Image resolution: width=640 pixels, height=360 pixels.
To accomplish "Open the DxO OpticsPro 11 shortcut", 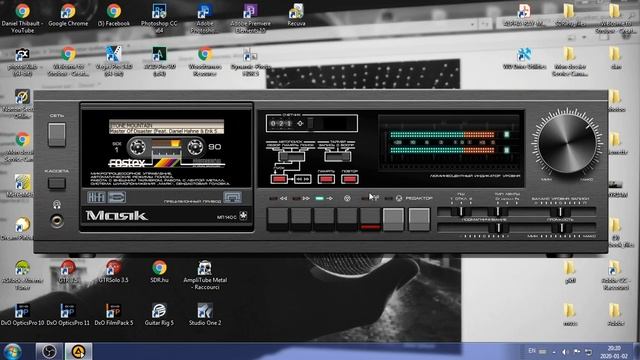I will 68,314.
